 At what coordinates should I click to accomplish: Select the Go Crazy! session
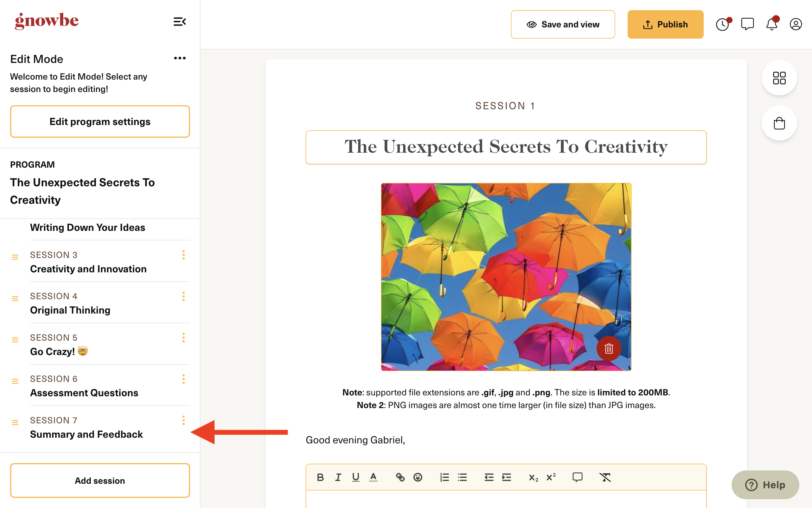coord(59,351)
